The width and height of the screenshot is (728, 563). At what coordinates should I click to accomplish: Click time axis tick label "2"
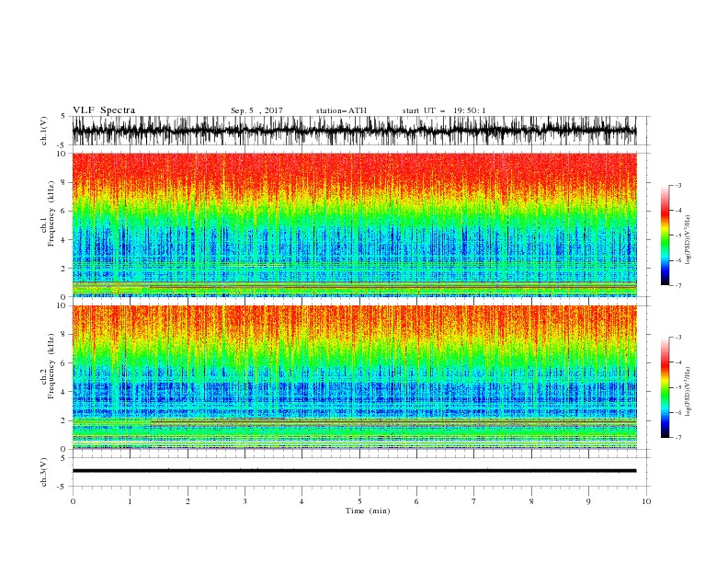tap(188, 501)
